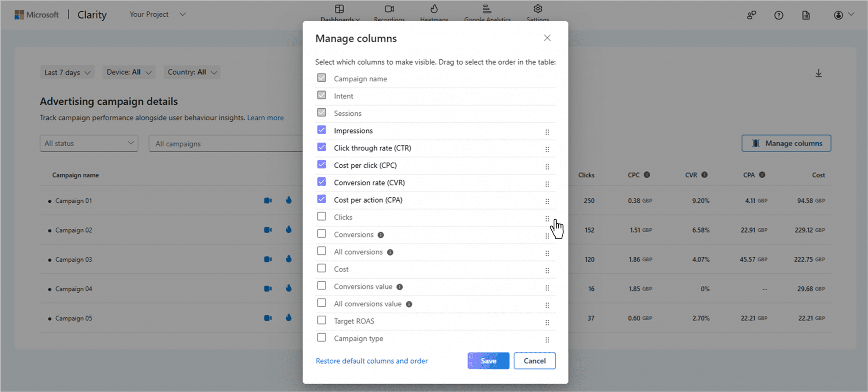Save the column selection

tap(488, 361)
